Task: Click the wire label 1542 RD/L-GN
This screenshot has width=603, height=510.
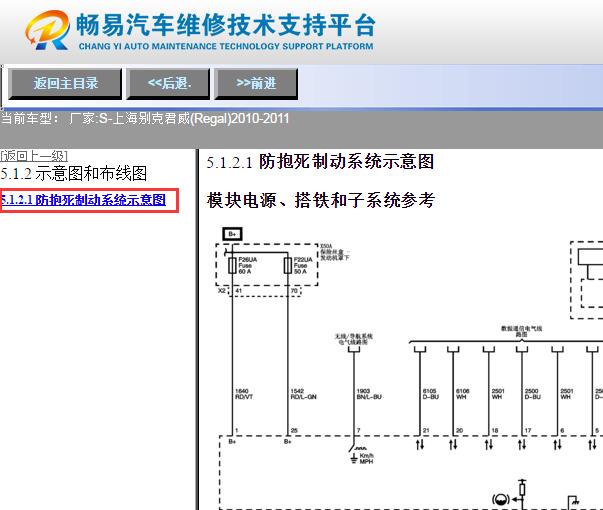Action: click(x=303, y=394)
